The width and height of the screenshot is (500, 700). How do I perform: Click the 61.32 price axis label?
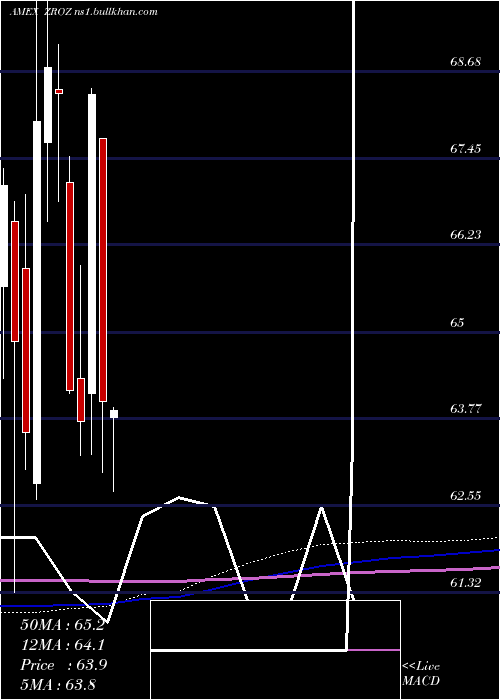[x=465, y=583]
